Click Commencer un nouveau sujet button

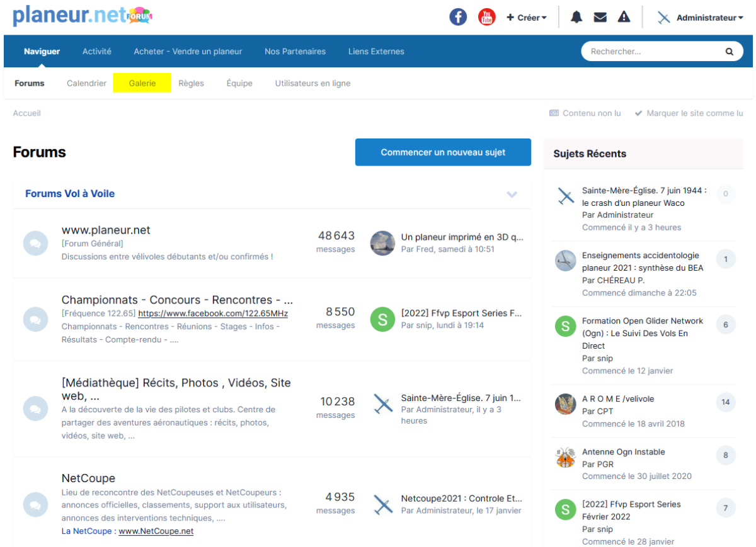coord(443,152)
